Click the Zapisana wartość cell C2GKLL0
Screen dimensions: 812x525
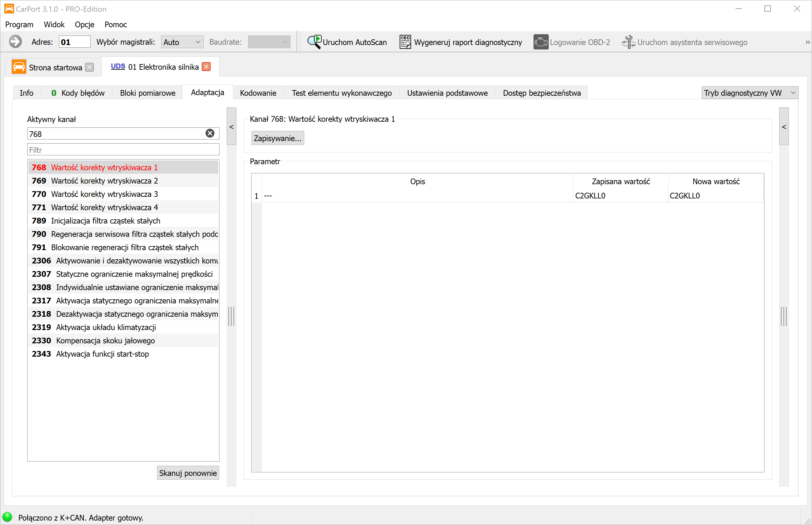[620, 196]
